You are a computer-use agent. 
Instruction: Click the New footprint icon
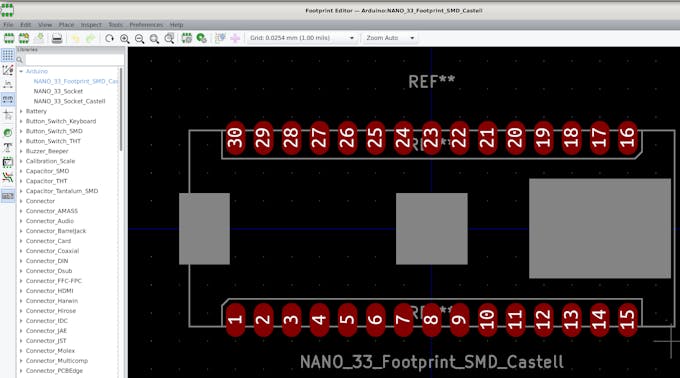(x=9, y=38)
